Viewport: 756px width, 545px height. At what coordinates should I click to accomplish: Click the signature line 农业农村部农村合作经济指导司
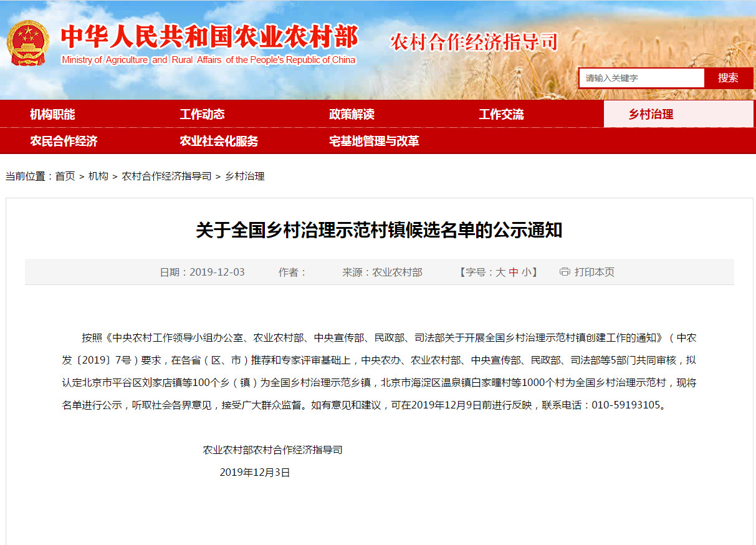pyautogui.click(x=272, y=450)
